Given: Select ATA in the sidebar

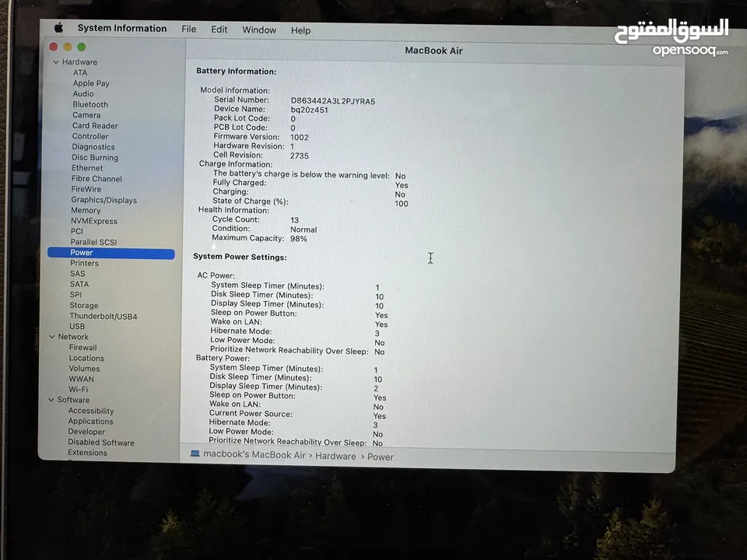Looking at the screenshot, I should click(80, 72).
